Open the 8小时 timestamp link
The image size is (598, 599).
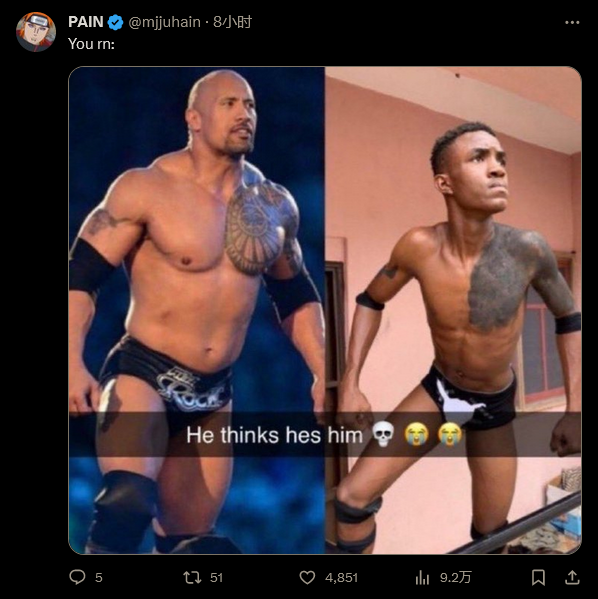[232, 22]
